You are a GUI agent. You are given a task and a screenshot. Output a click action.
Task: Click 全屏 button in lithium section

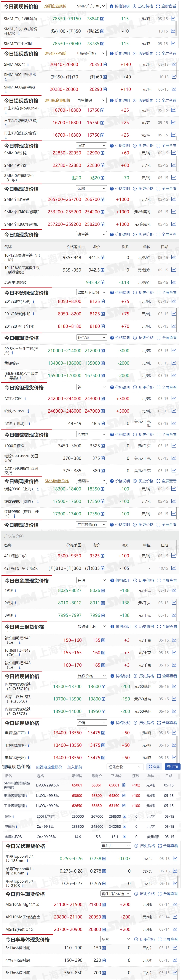tap(154, 767)
